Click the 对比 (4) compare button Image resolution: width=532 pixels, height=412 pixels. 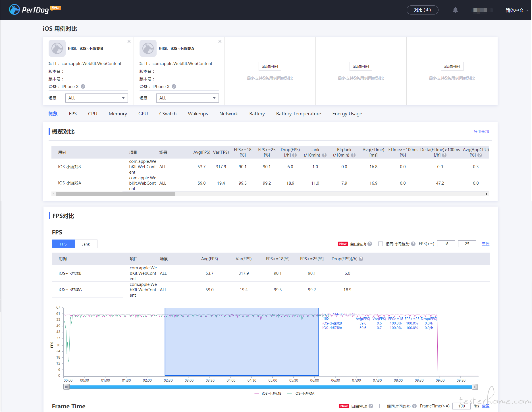coord(422,10)
